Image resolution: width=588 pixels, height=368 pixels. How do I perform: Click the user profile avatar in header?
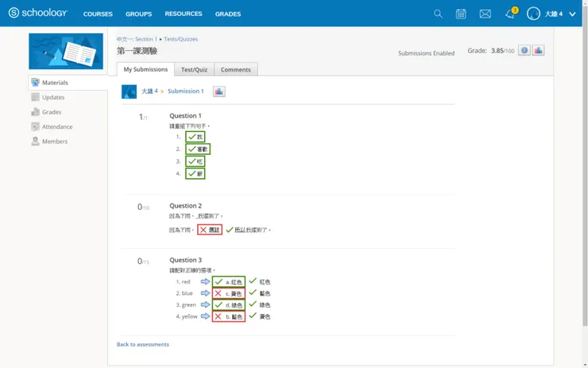533,14
